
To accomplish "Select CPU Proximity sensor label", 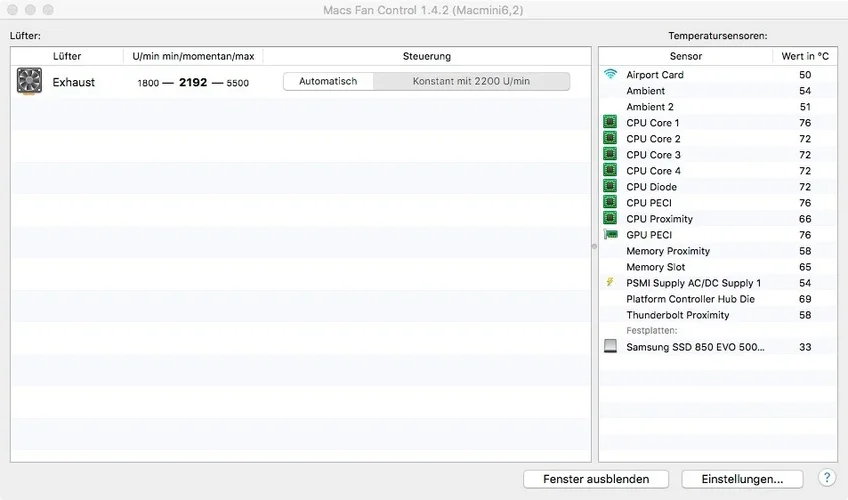I will 659,219.
